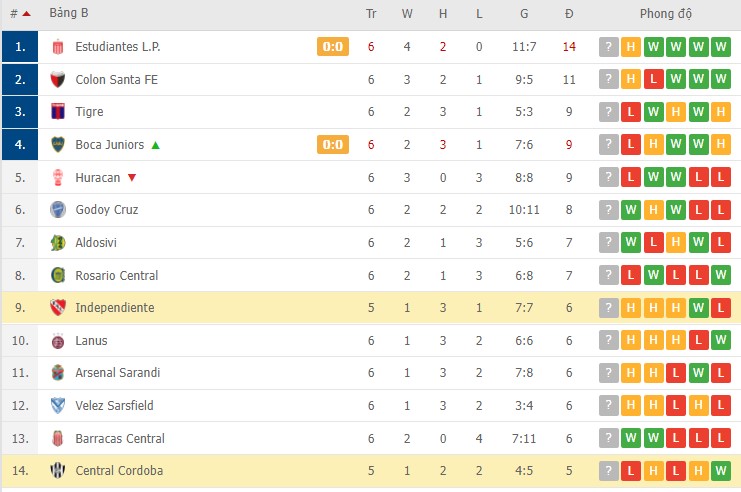
Task: Click the Bảng B group header
Action: tap(67, 14)
